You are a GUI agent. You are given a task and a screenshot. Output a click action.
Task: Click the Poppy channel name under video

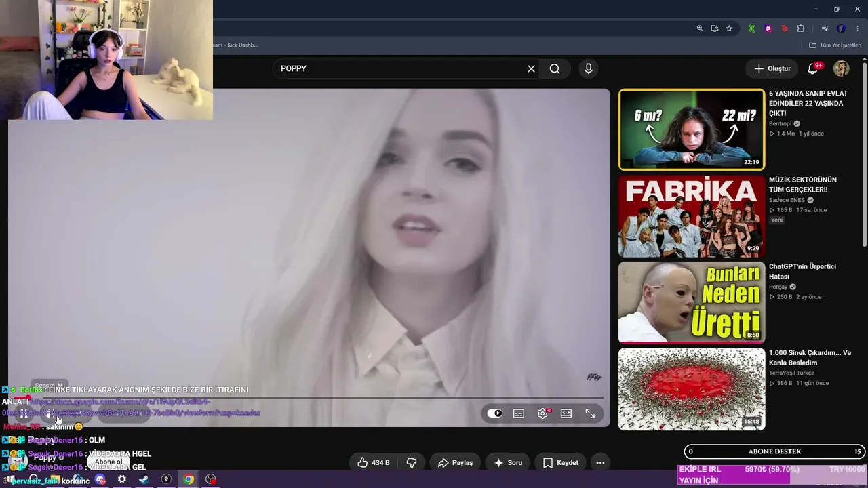point(45,457)
